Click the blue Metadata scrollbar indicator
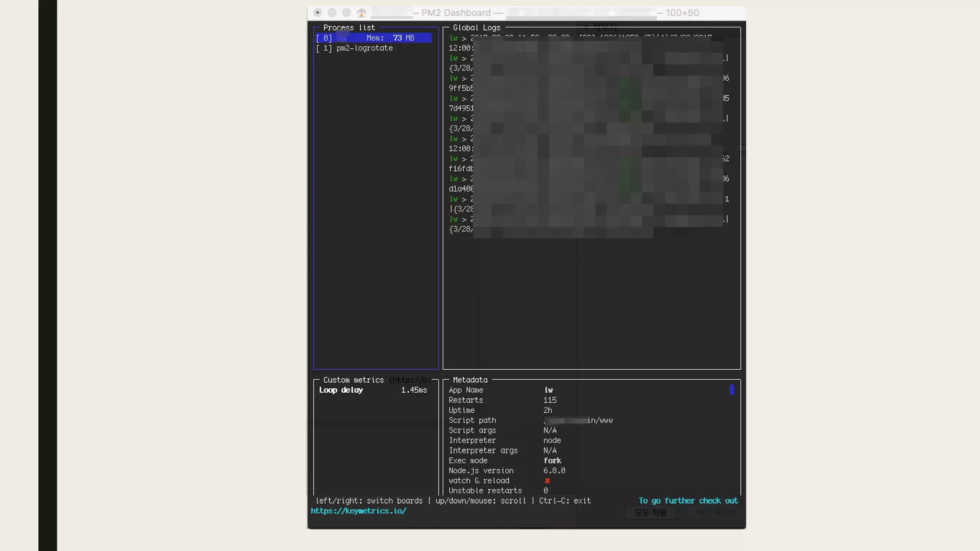This screenshot has height=551, width=980. tap(731, 390)
